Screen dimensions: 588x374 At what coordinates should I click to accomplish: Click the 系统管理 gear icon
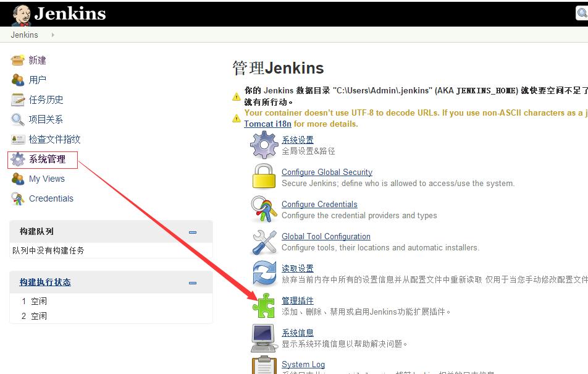(x=18, y=159)
